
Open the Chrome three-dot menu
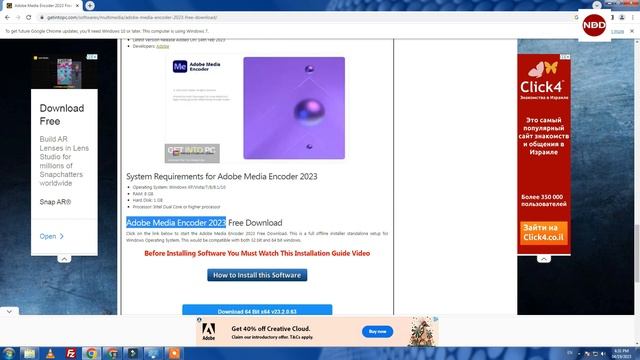(x=633, y=18)
